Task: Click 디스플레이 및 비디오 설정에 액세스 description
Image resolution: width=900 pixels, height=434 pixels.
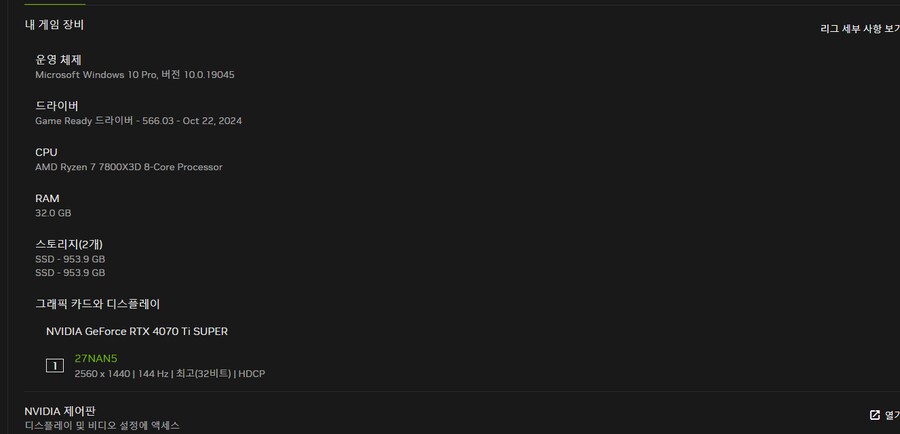Action: click(x=102, y=426)
